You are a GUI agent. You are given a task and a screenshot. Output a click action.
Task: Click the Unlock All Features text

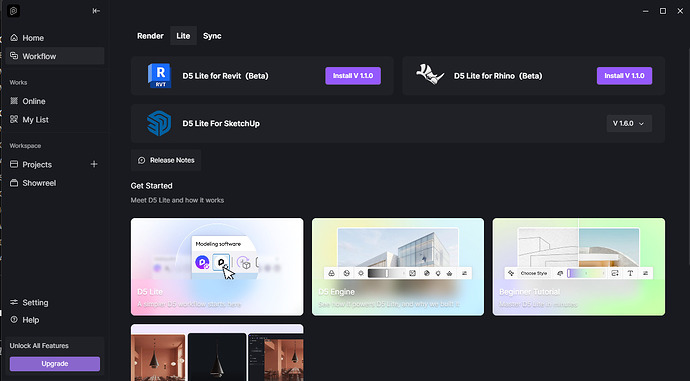(x=39, y=346)
